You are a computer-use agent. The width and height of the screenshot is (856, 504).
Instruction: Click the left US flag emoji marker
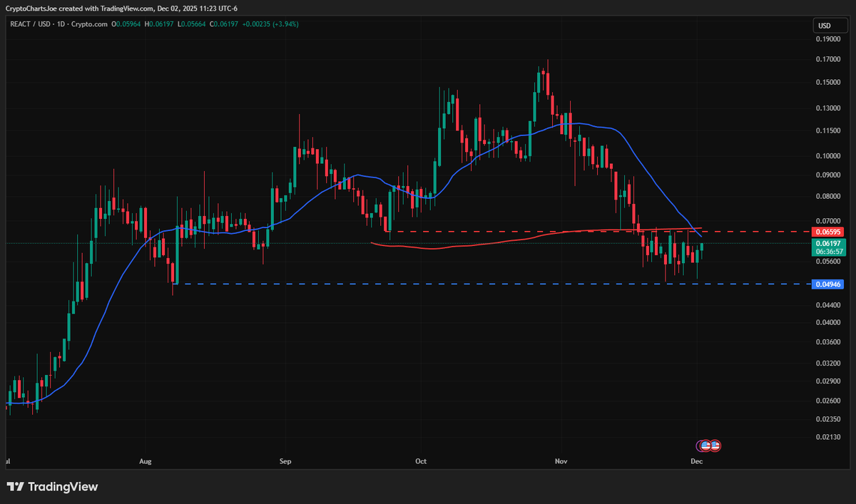coord(706,446)
